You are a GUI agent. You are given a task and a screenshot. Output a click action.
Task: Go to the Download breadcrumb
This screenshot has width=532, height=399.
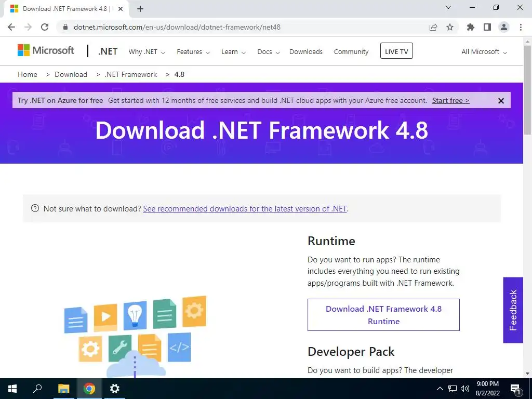click(x=71, y=74)
